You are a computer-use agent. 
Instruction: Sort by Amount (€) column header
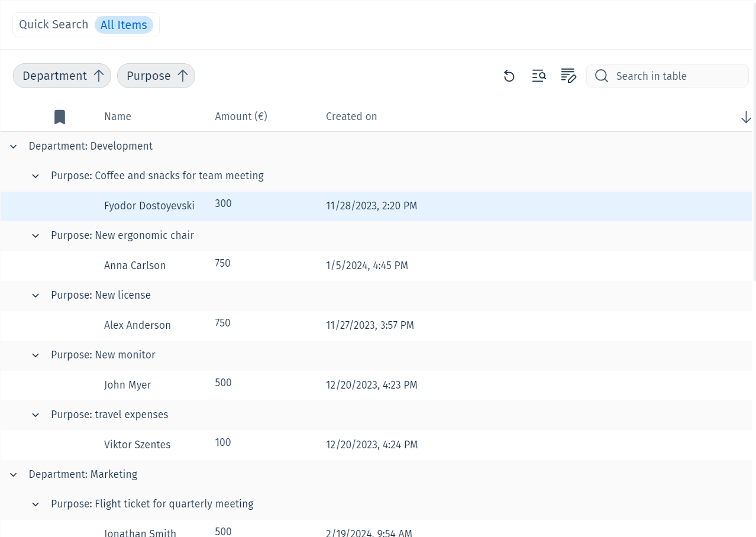coord(241,117)
